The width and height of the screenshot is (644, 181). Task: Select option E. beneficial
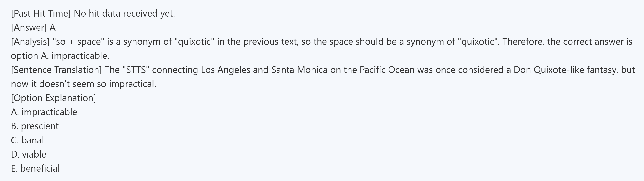pos(35,169)
